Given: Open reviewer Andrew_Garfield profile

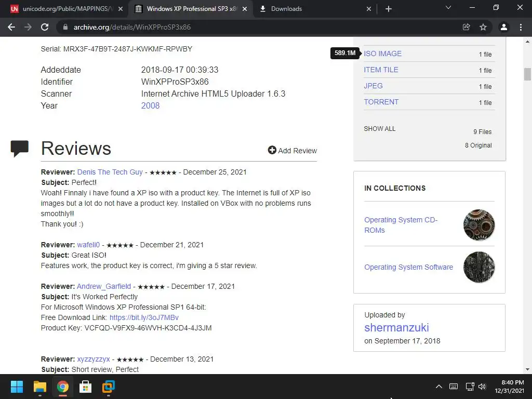Looking at the screenshot, I should click(104, 286).
